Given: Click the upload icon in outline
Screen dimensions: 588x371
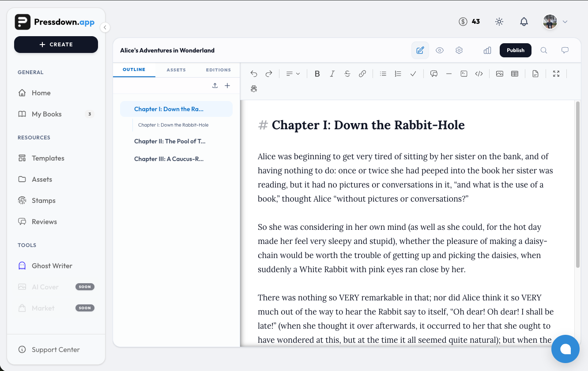Looking at the screenshot, I should tap(215, 86).
